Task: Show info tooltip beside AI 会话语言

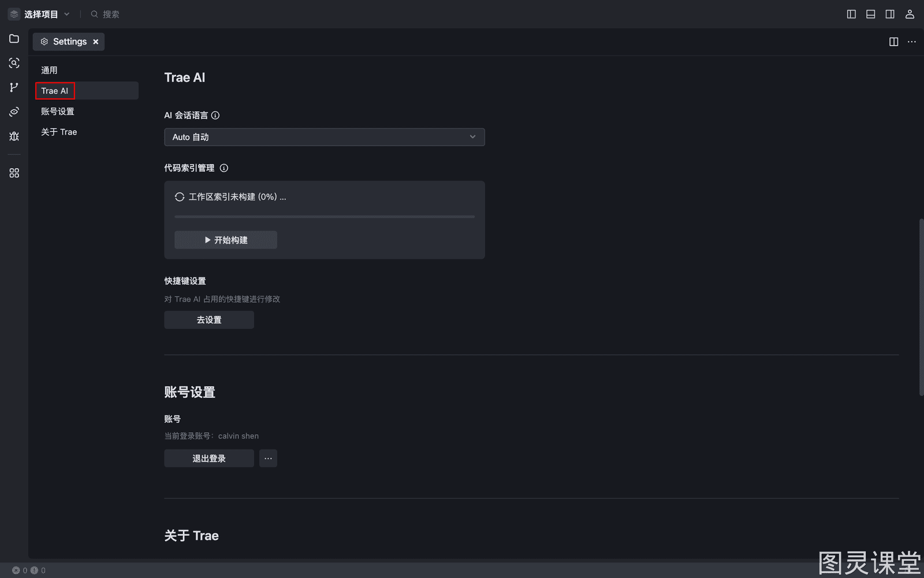Action: click(215, 115)
